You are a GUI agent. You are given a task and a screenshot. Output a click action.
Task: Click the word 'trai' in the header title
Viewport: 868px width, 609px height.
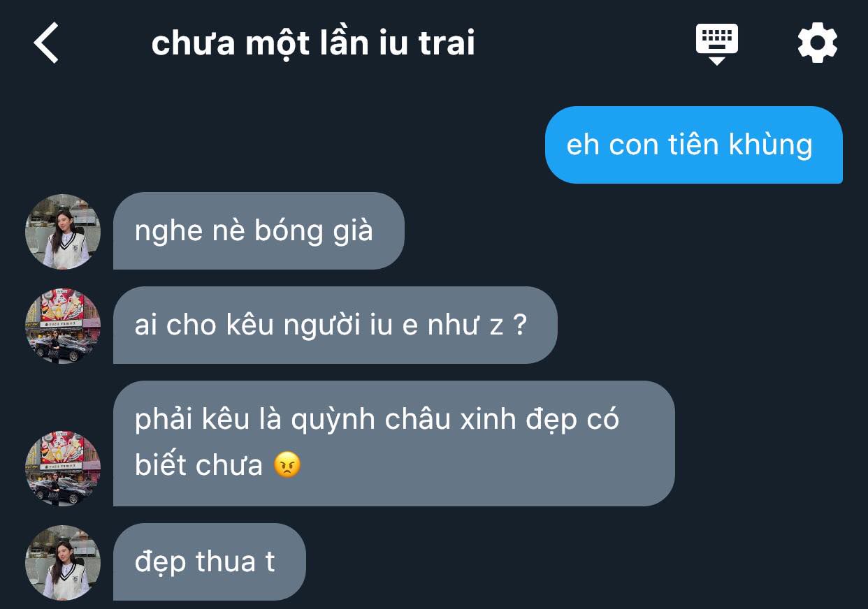447,43
